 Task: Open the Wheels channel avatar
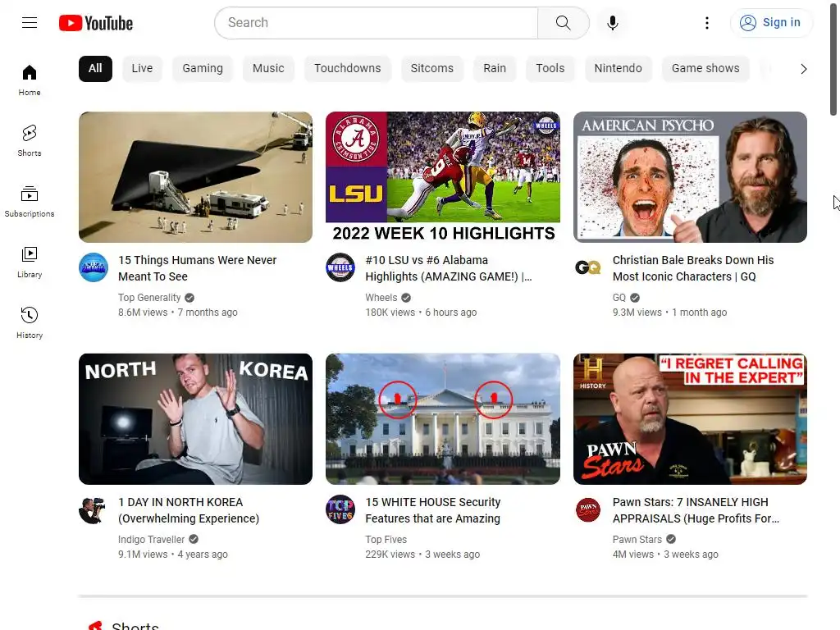340,267
